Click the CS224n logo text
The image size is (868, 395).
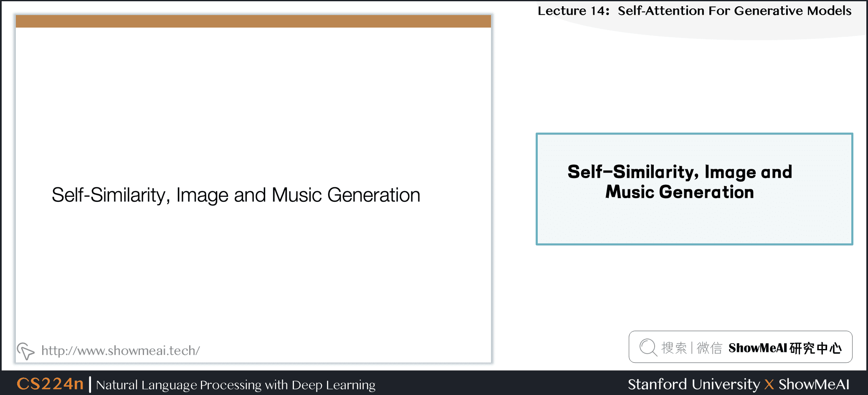pyautogui.click(x=50, y=384)
